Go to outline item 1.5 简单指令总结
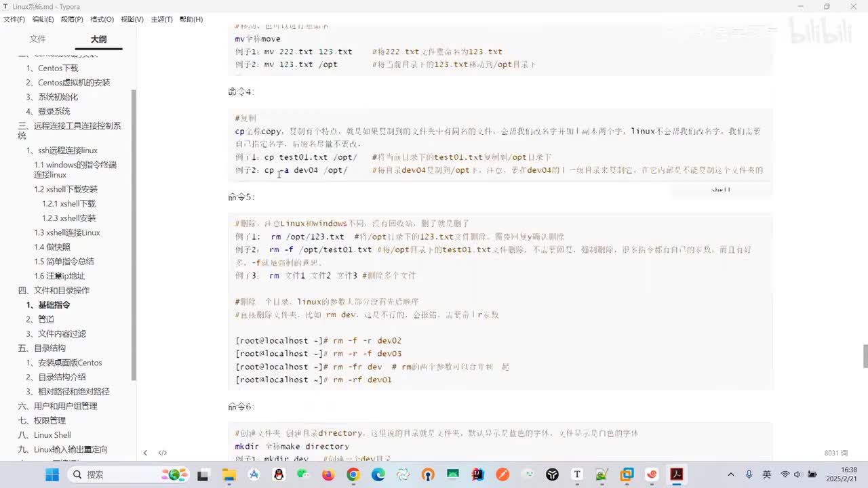Image resolution: width=868 pixels, height=488 pixels. pyautogui.click(x=64, y=262)
